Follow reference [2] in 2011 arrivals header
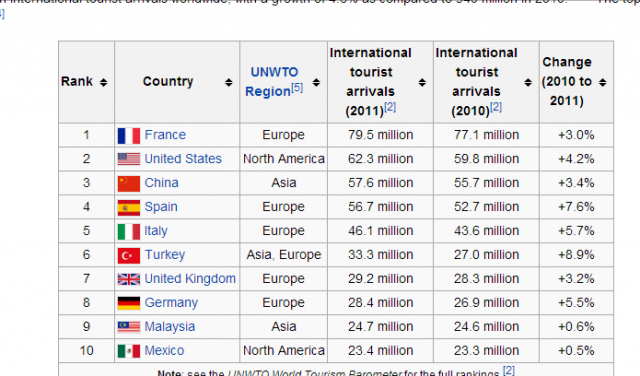 390,107
